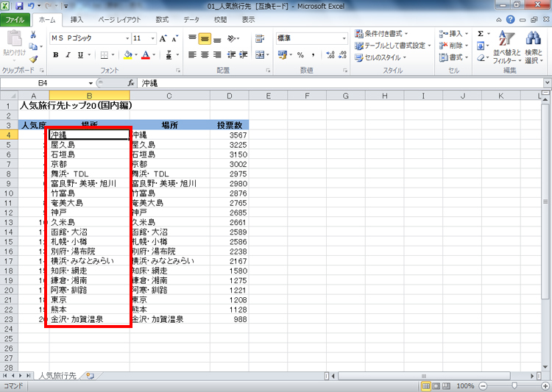Toggle Italic formatting
The image size is (552, 392).
click(x=68, y=55)
